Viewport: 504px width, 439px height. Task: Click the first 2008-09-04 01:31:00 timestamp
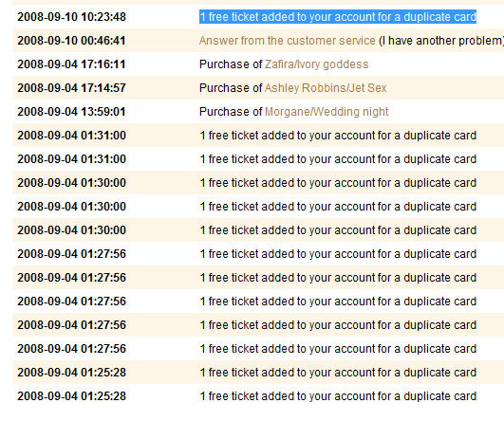72,136
